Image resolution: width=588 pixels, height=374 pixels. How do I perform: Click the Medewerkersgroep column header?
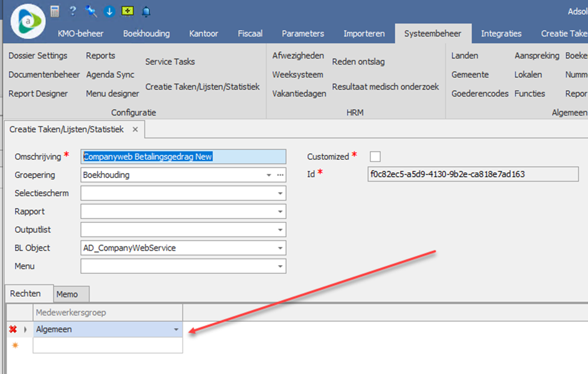coord(108,313)
